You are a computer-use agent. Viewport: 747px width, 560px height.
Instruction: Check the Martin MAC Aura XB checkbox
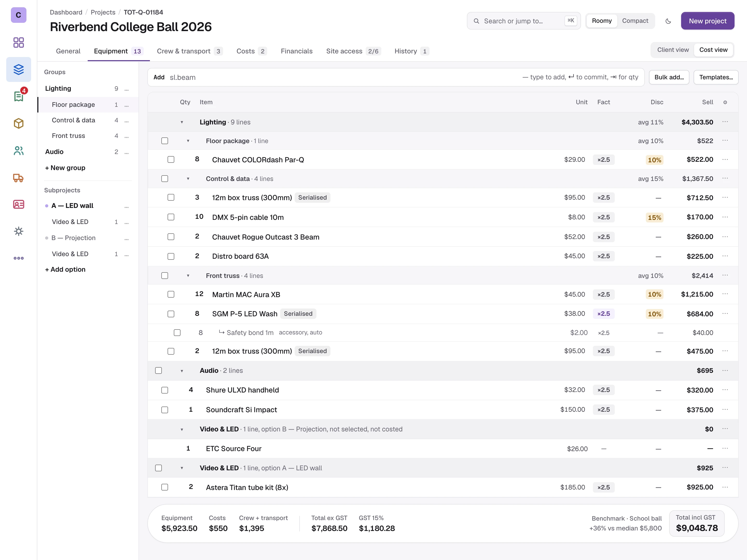click(171, 294)
